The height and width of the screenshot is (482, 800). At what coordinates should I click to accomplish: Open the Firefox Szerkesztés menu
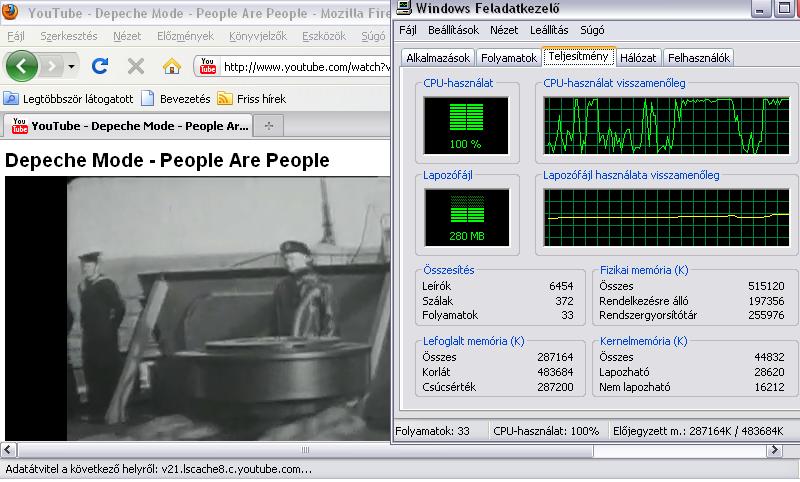click(69, 36)
